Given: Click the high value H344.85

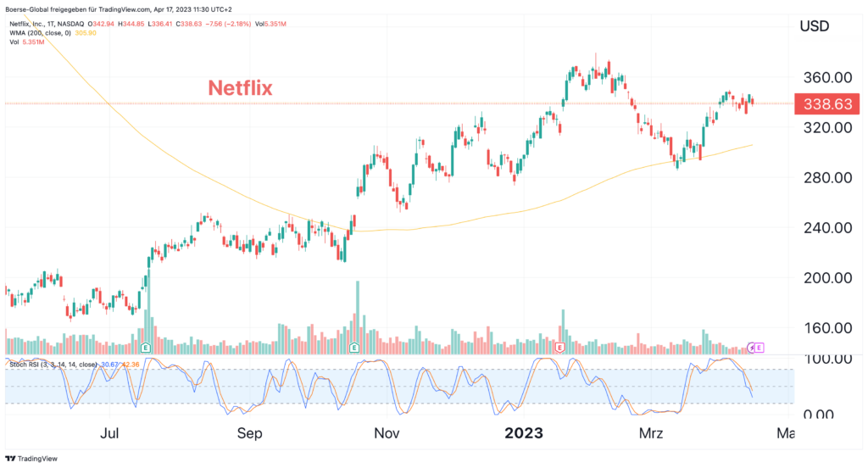Looking at the screenshot, I should 131,24.
